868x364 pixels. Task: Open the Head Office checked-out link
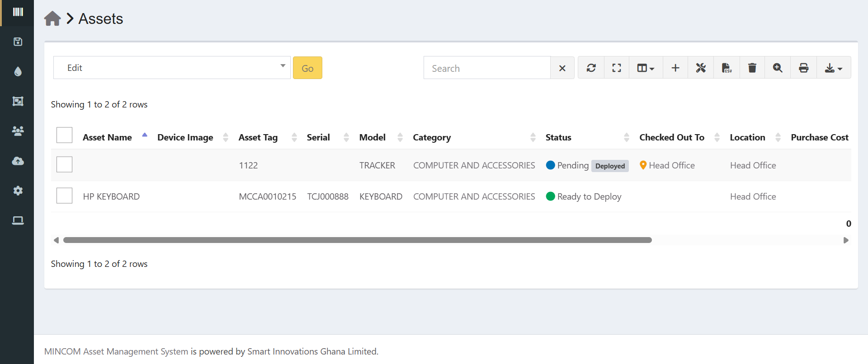pyautogui.click(x=671, y=165)
